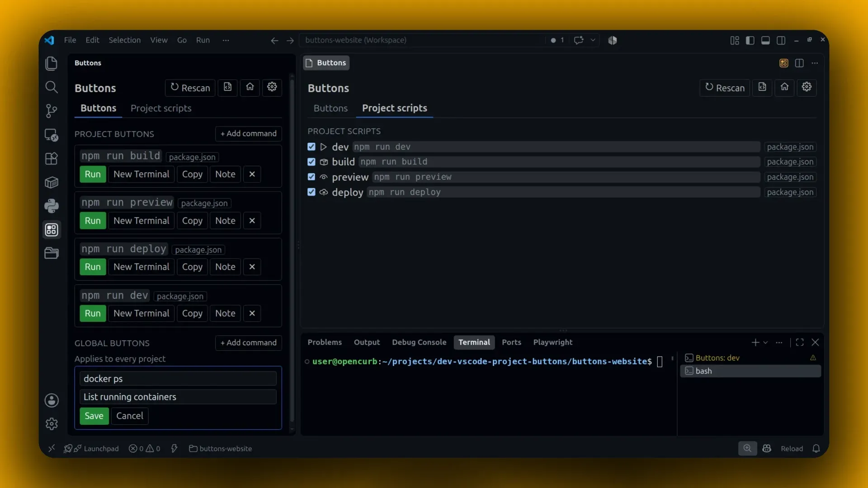Viewport: 868px width, 488px height.
Task: Run the npm run build command
Action: pos(93,174)
